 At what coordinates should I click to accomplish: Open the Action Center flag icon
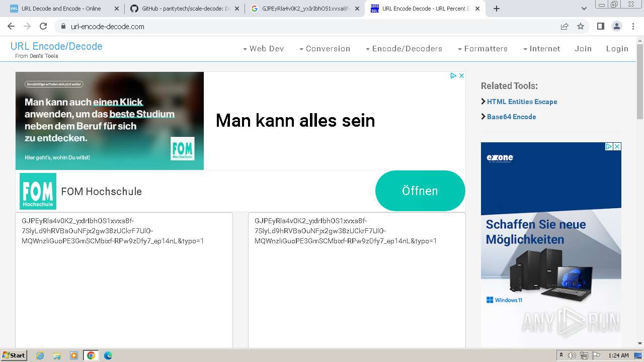coord(596,355)
